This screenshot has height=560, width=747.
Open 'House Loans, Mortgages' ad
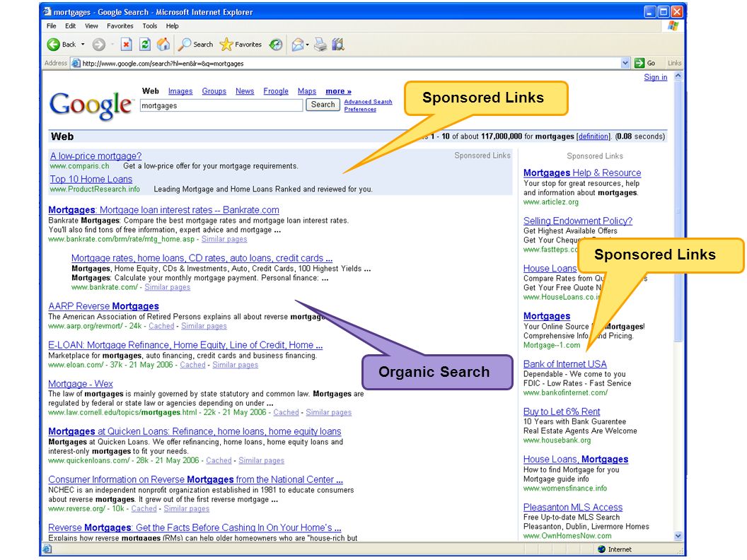576,459
